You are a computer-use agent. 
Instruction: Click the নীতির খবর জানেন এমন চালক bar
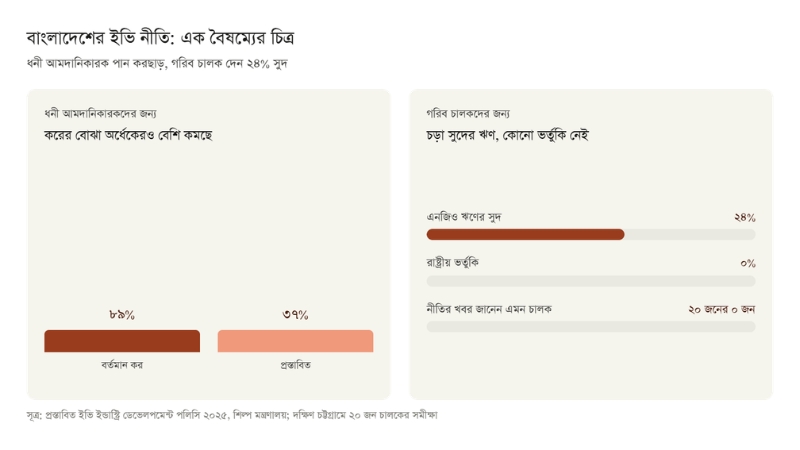pyautogui.click(x=591, y=327)
